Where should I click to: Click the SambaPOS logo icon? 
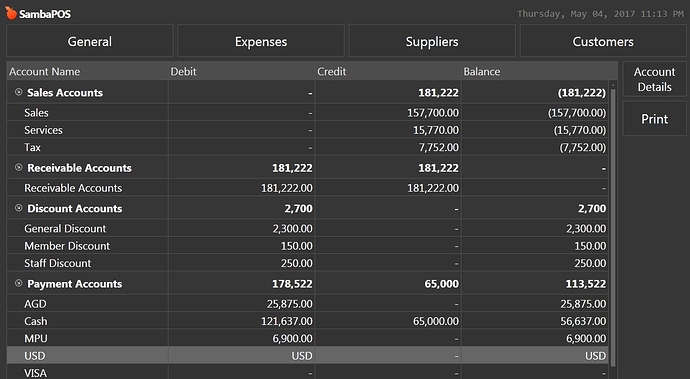(11, 13)
